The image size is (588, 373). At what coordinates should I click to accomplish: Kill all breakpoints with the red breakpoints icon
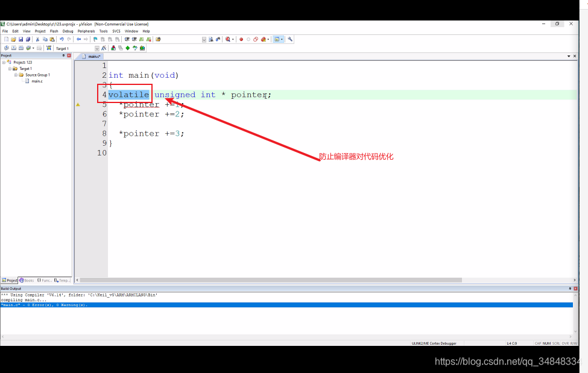(264, 39)
